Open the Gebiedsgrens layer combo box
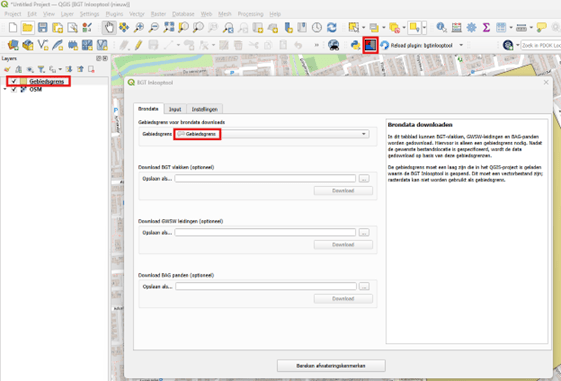Viewport: 561px width, 381px height. (272, 134)
